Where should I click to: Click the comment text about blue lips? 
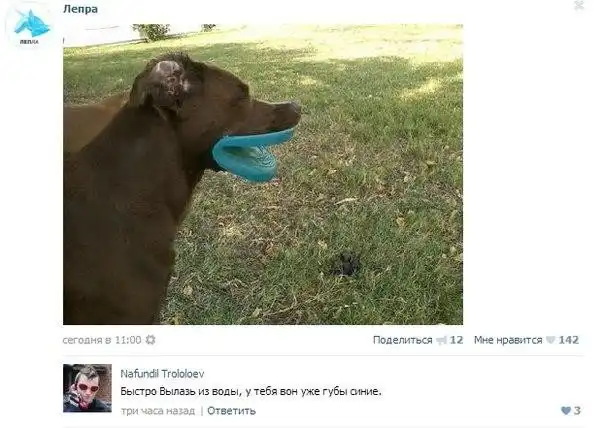251,391
